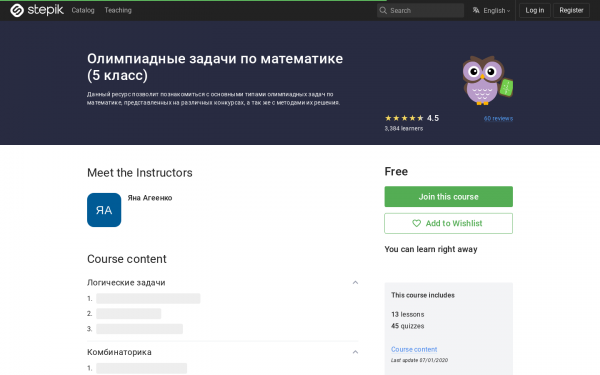This screenshot has height=375, width=600.
Task: Open the Stepik logo home link
Action: click(37, 10)
